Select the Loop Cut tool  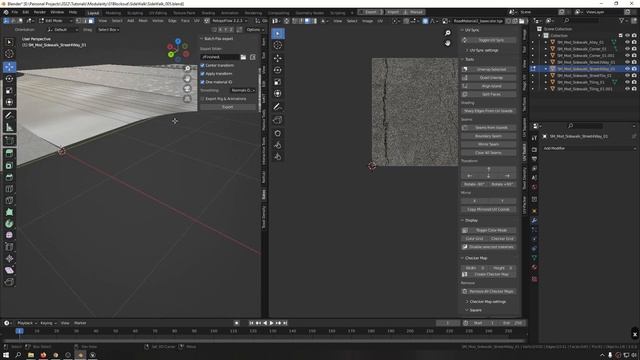point(9,189)
